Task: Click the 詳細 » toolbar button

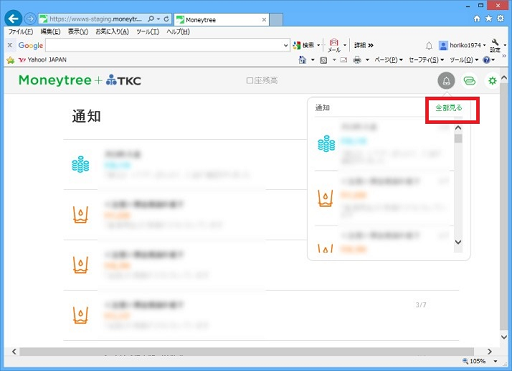Action: 364,45
